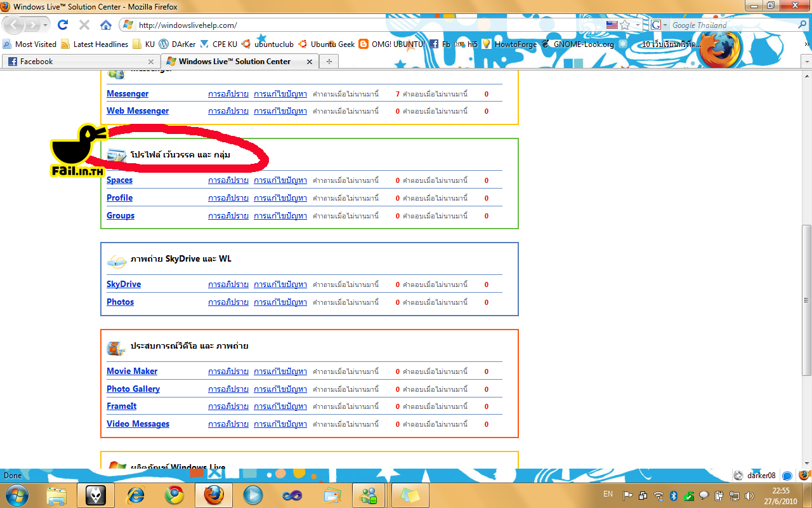Viewport: 812px width, 508px height.
Task: Open the Messenger link
Action: point(128,93)
